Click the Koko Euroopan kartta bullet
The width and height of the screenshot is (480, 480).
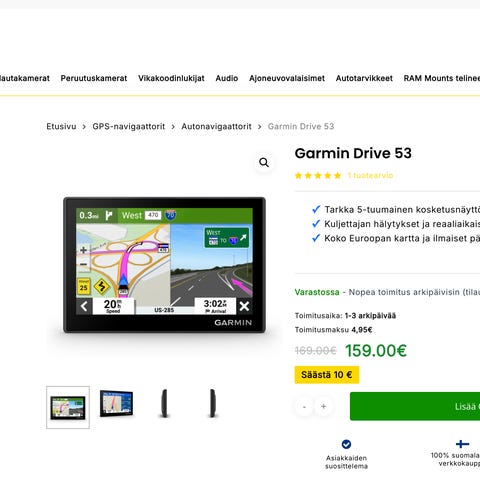click(x=396, y=238)
